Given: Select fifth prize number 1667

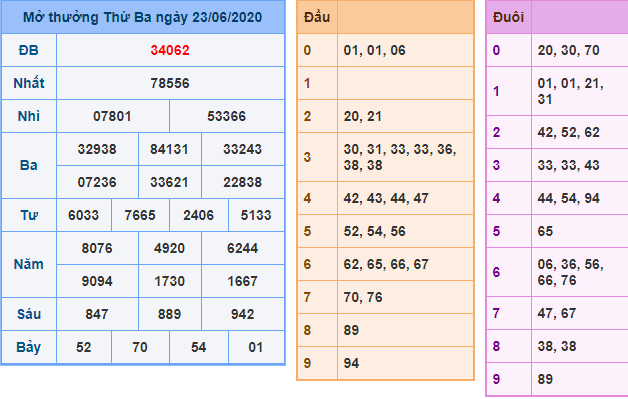Looking at the screenshot, I should [x=242, y=281].
